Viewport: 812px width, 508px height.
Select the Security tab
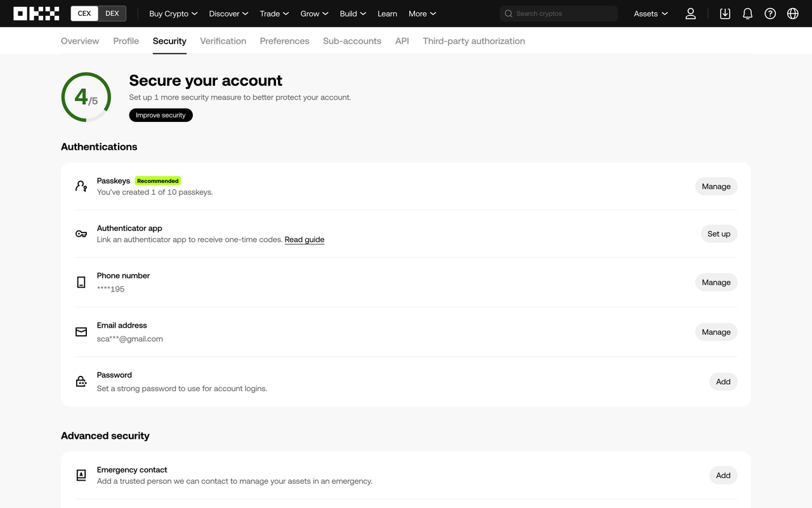(169, 41)
